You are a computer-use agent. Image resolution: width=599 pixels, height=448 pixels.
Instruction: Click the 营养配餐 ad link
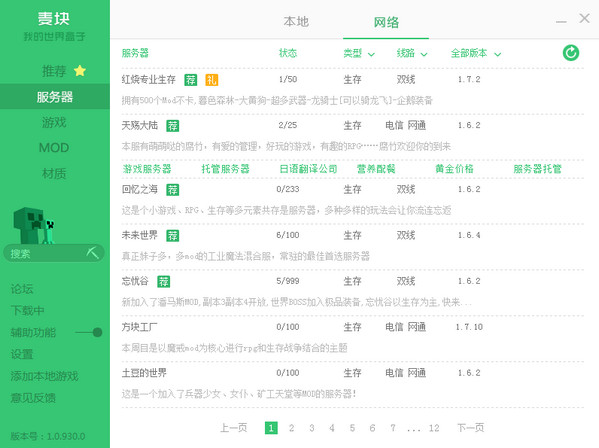click(376, 169)
